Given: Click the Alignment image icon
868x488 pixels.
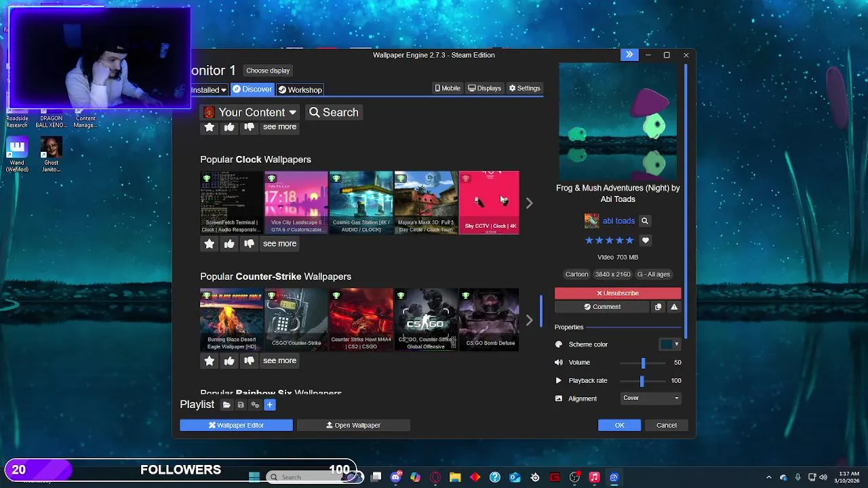Looking at the screenshot, I should [559, 399].
